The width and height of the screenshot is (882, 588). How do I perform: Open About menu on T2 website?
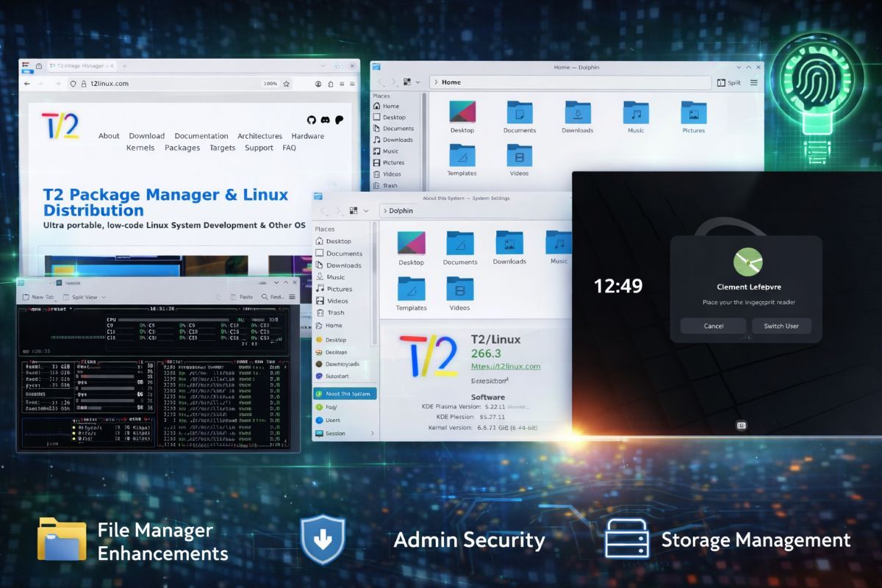click(x=109, y=136)
